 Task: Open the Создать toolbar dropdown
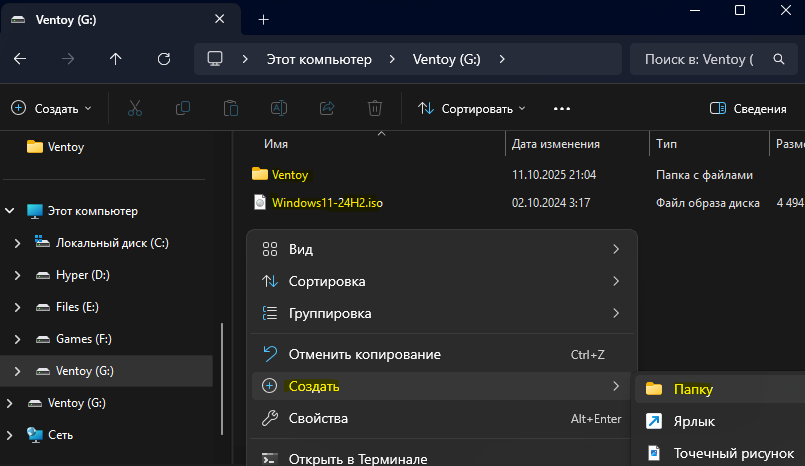[x=50, y=108]
